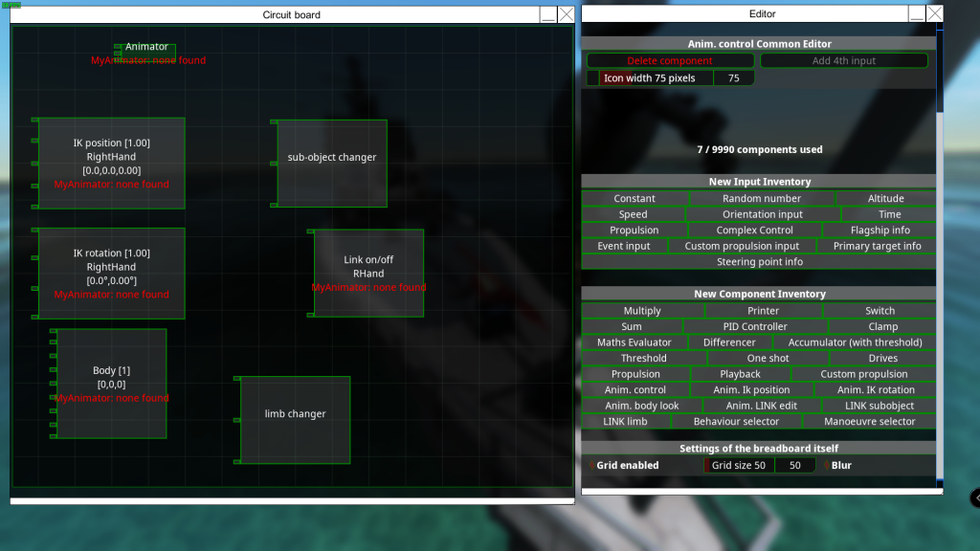This screenshot has height=551, width=980.
Task: Select the Animator component node
Action: tap(146, 48)
